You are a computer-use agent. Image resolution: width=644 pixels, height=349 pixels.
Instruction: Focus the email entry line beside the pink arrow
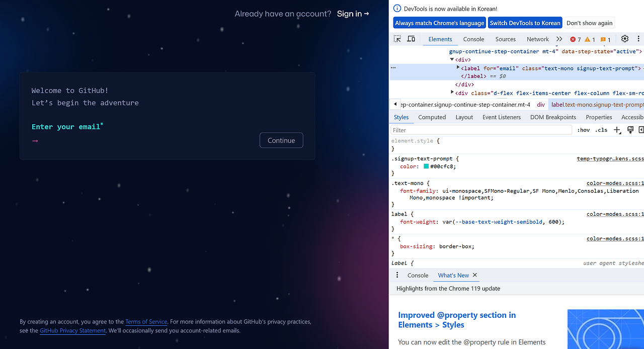[146, 141]
